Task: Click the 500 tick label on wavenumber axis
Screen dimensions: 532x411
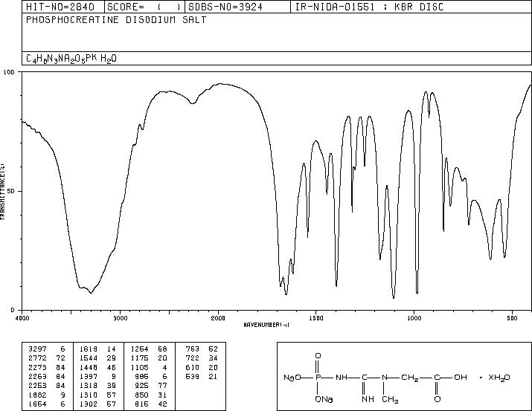Action: click(512, 318)
